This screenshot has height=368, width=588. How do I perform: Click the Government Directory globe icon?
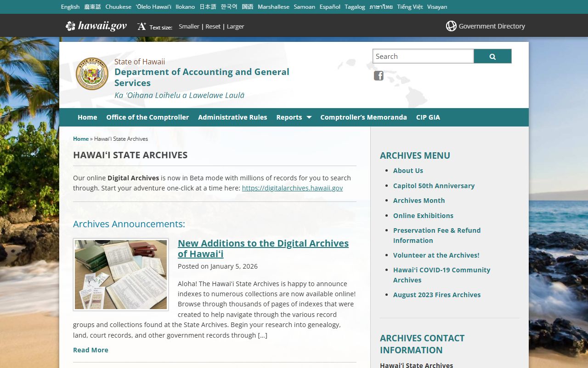coord(451,26)
